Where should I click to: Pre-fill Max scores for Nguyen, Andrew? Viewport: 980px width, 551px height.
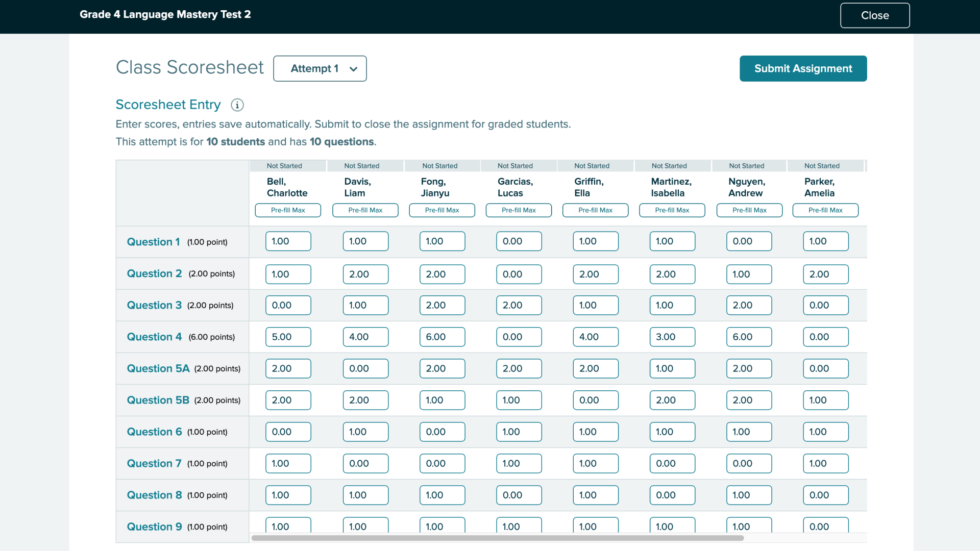749,210
